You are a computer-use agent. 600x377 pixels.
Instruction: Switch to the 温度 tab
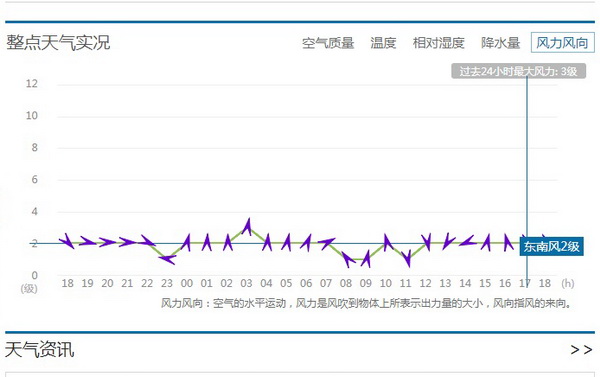tap(383, 43)
